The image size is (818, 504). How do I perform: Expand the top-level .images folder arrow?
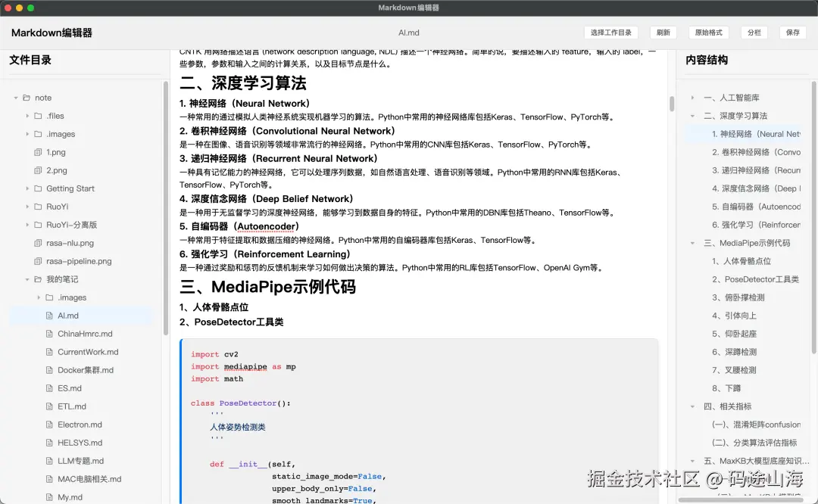27,134
